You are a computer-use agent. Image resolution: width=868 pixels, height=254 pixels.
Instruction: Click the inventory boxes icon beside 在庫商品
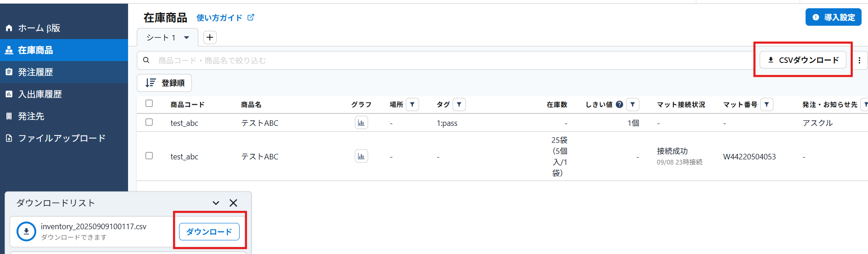[9, 50]
